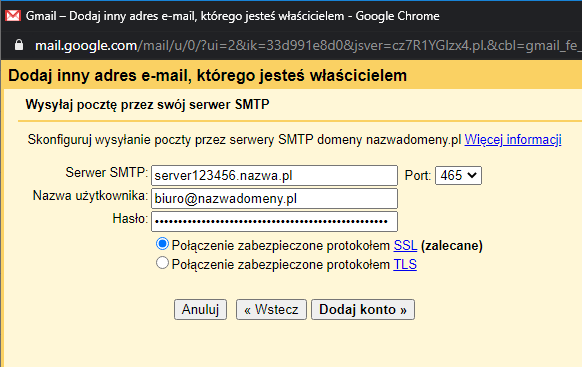Focus the Nazwa użytkownika input field
The image size is (582, 367).
(x=274, y=199)
